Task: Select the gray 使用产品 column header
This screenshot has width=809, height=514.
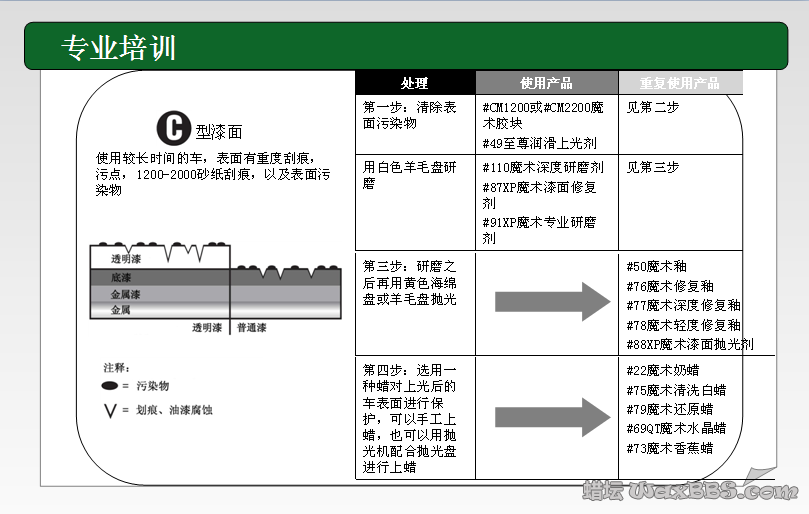Action: (546, 83)
